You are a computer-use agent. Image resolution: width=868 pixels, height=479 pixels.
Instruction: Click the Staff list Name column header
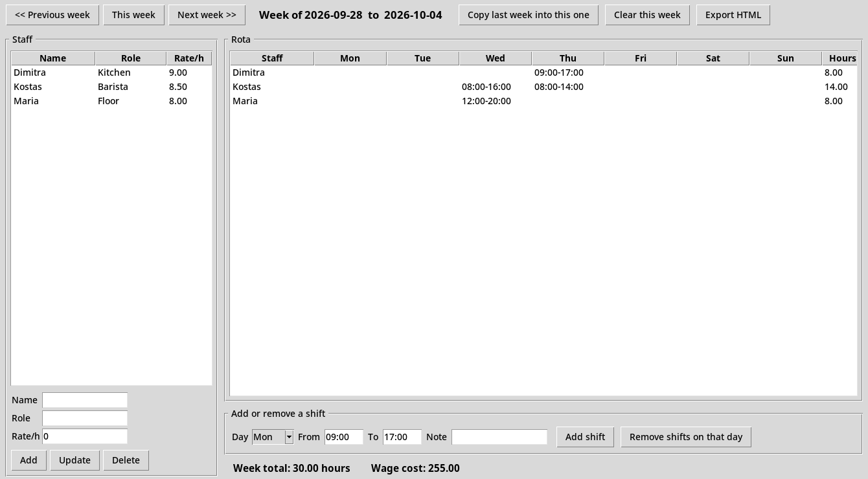pos(53,58)
